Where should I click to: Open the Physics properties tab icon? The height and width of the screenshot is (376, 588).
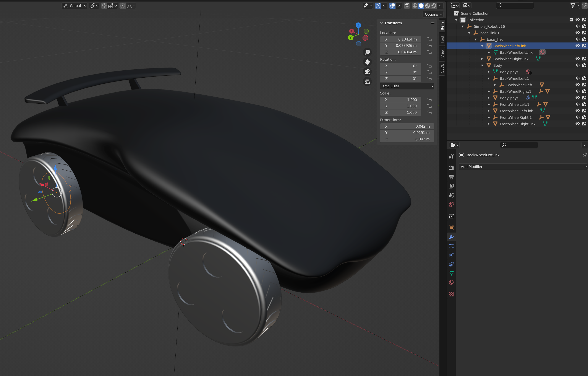click(x=451, y=255)
